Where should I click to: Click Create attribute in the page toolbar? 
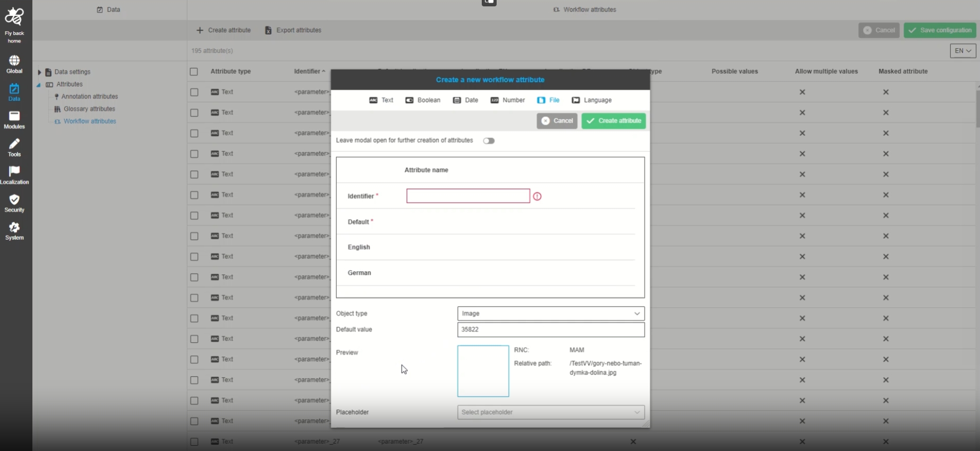pyautogui.click(x=224, y=30)
